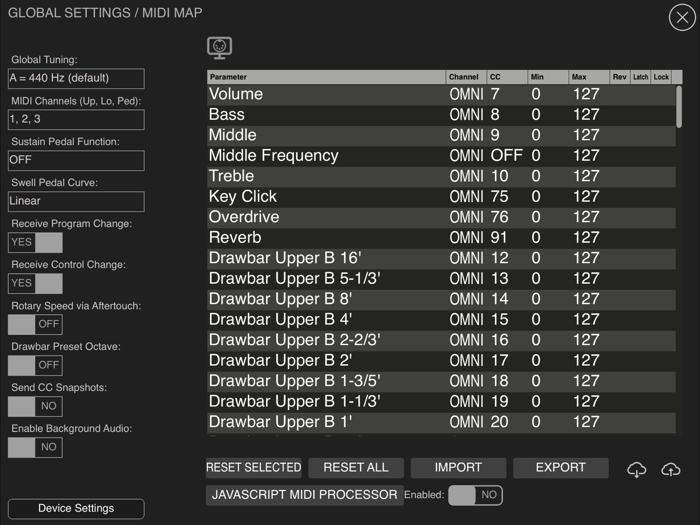
Task: Click the Lock column header
Action: coord(661,77)
